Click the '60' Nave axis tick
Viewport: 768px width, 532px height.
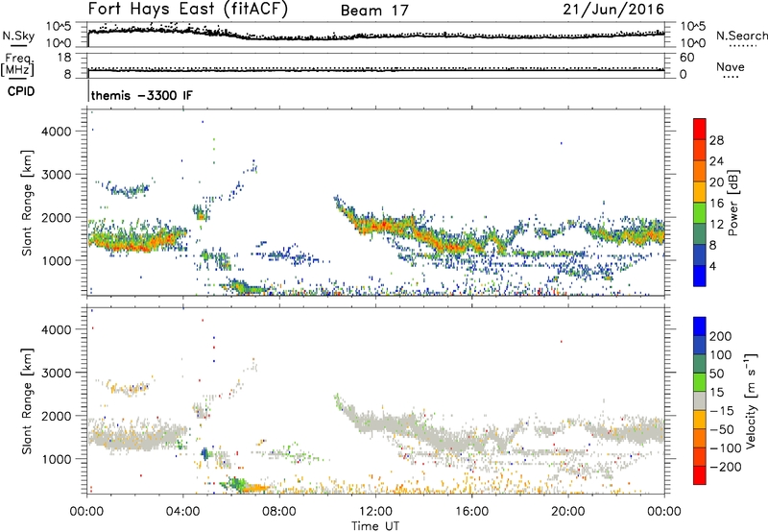pyautogui.click(x=686, y=58)
